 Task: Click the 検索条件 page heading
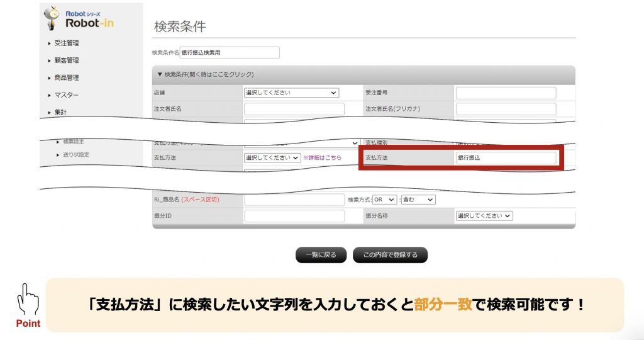180,26
